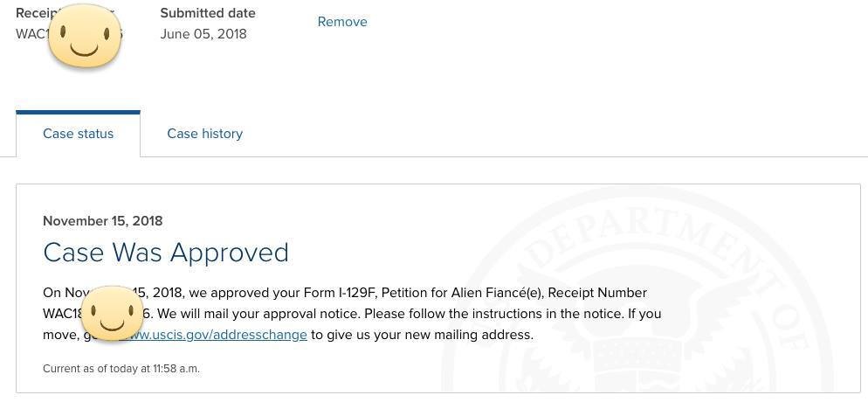Screen dimensions: 868x402
Task: Click the Current as of today timestamp
Action: (121, 368)
